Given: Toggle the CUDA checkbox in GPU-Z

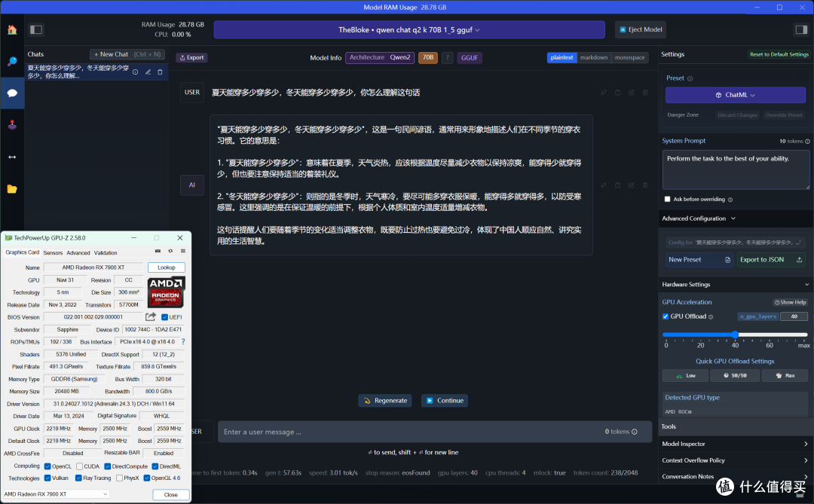Looking at the screenshot, I should 79,466.
